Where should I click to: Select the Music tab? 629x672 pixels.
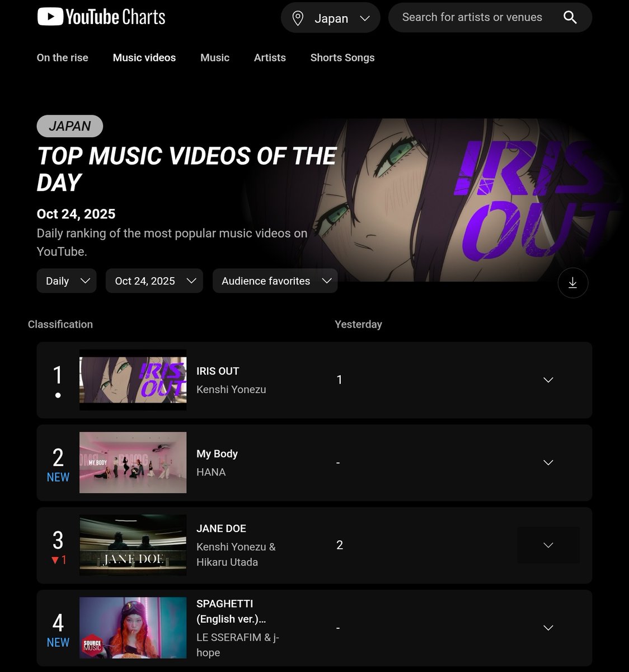point(215,58)
